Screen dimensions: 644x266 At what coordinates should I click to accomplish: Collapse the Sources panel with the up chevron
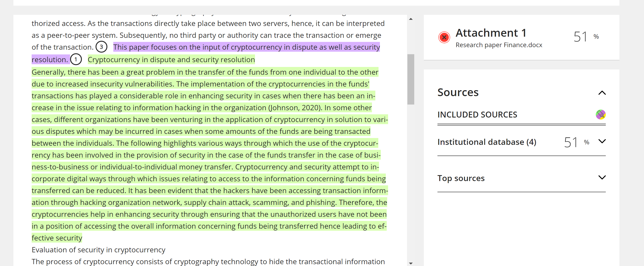[x=602, y=93]
